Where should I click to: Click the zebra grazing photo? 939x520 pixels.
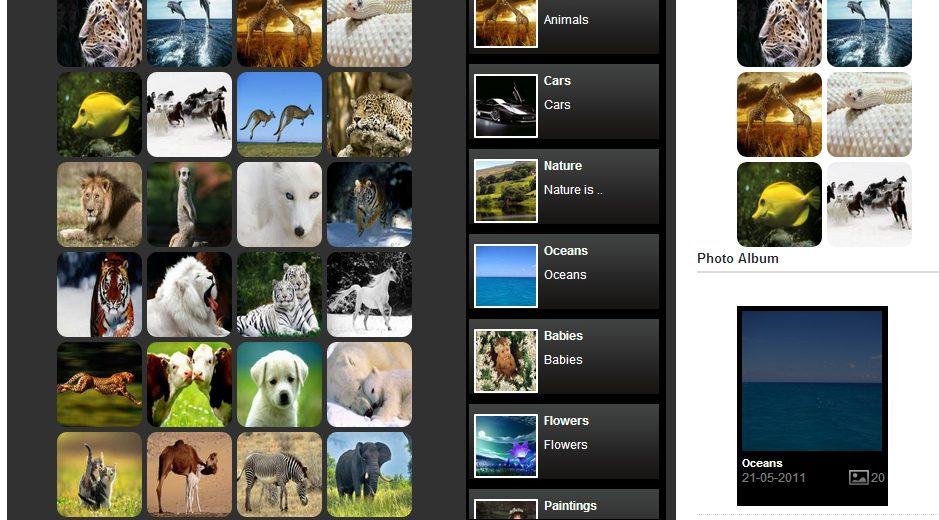tap(280, 474)
